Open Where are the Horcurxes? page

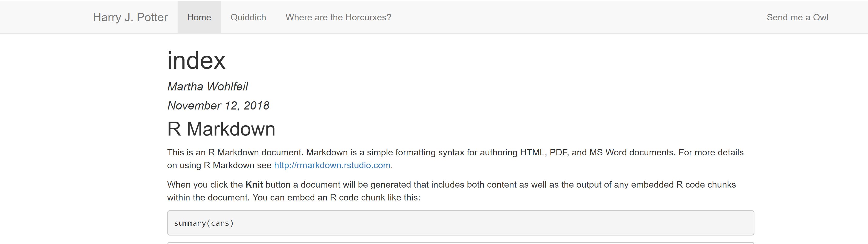(338, 17)
